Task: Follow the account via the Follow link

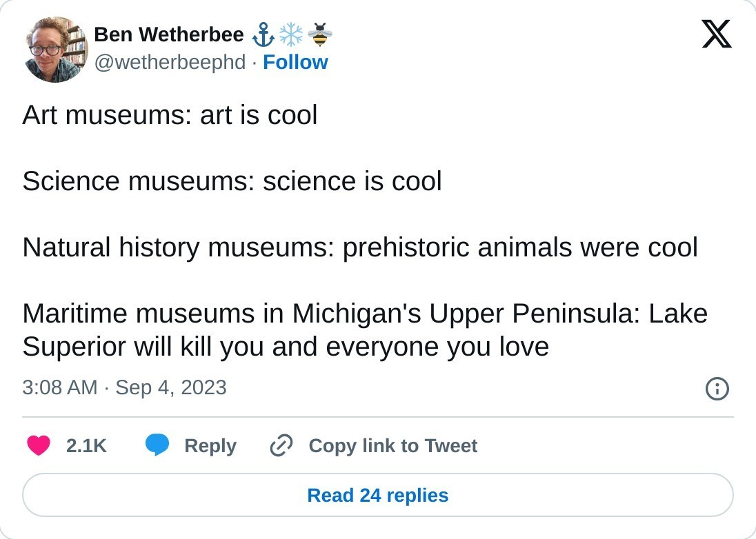Action: point(295,62)
